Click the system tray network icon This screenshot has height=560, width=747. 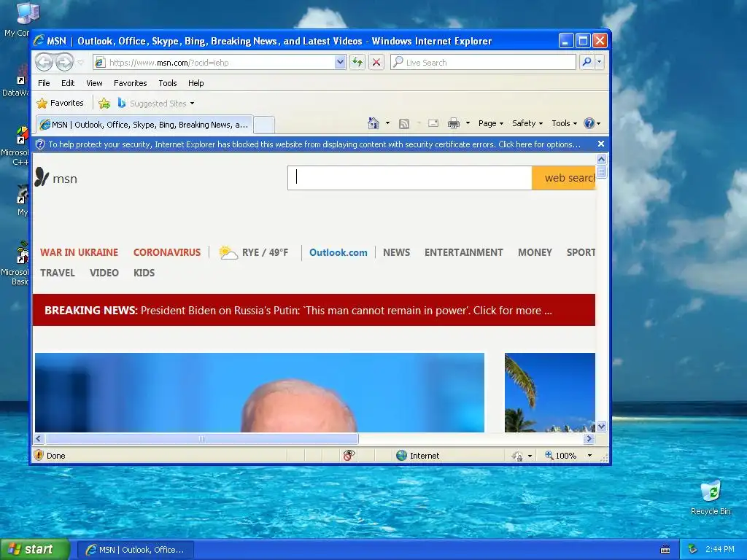point(693,549)
